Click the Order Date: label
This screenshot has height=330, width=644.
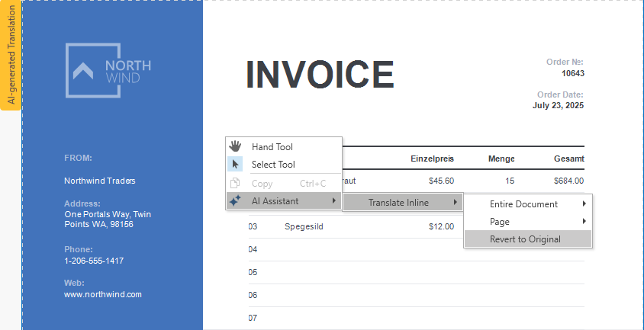point(560,95)
